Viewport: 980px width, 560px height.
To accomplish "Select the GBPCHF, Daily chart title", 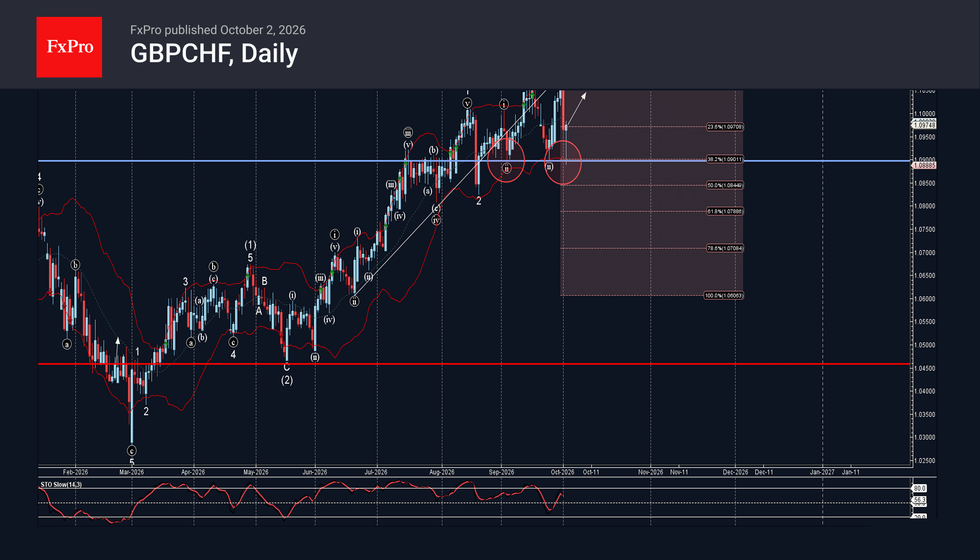I will (214, 53).
